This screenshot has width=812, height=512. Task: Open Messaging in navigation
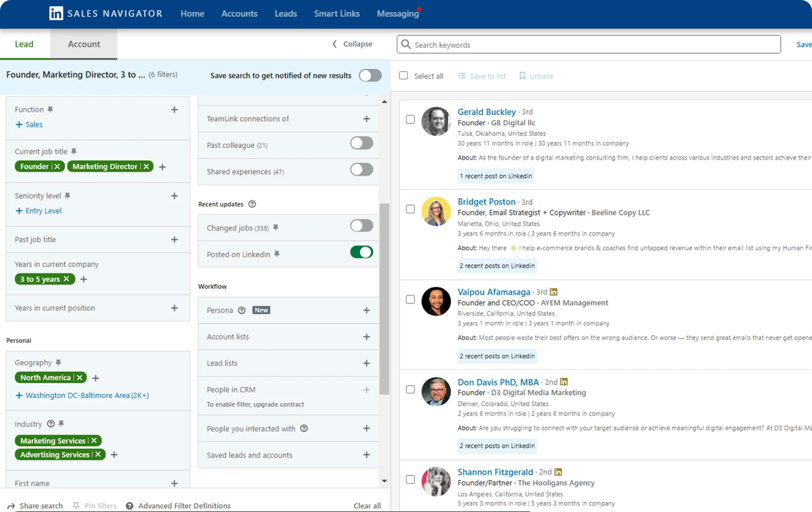398,14
